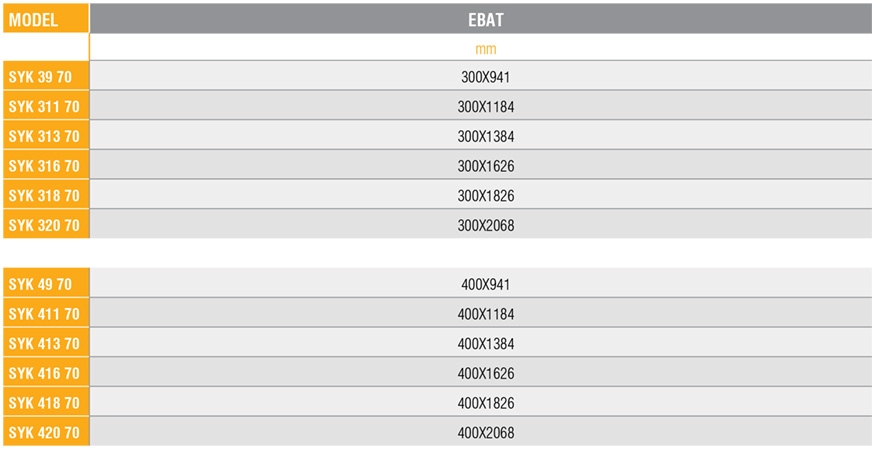Click model SYK 413 70
Screen dimensions: 875x449
pyautogui.click(x=44, y=343)
